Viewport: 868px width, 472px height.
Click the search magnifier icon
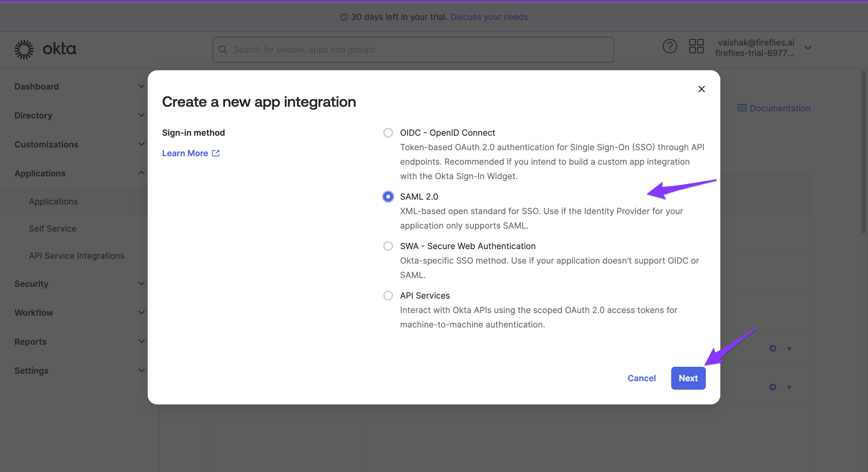click(223, 49)
